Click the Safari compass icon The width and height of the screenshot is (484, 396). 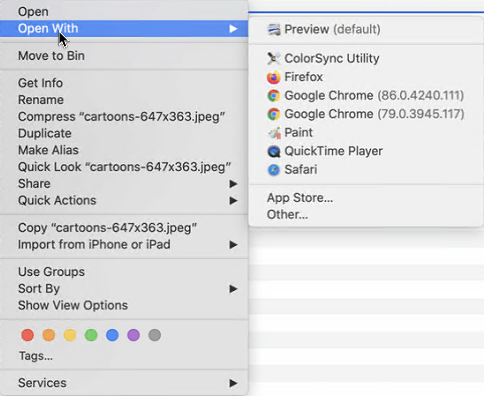(274, 170)
